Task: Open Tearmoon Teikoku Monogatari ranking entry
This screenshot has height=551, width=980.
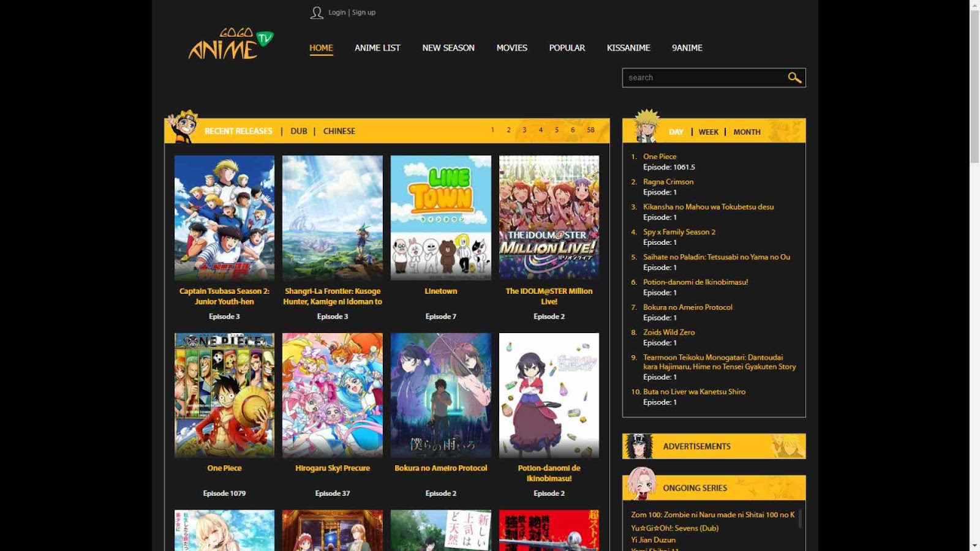Action: pyautogui.click(x=720, y=362)
